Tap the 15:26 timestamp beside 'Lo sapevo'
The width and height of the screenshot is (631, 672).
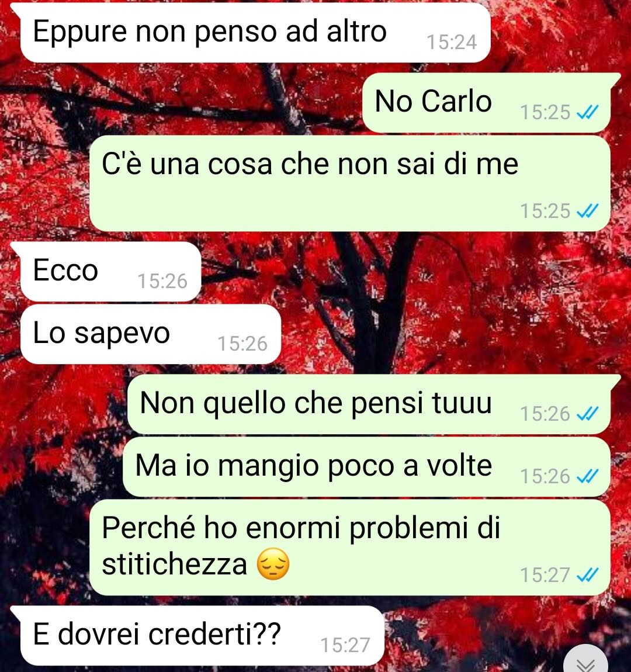tap(242, 344)
